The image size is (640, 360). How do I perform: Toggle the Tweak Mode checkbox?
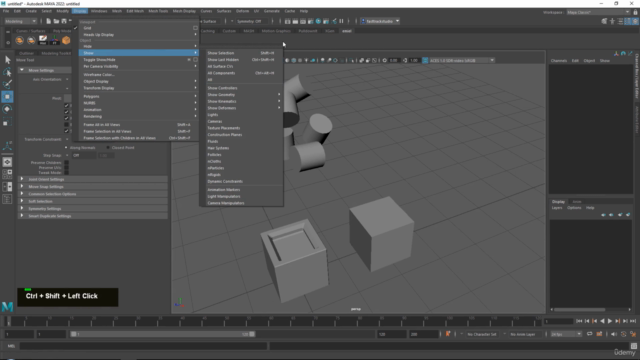click(67, 173)
